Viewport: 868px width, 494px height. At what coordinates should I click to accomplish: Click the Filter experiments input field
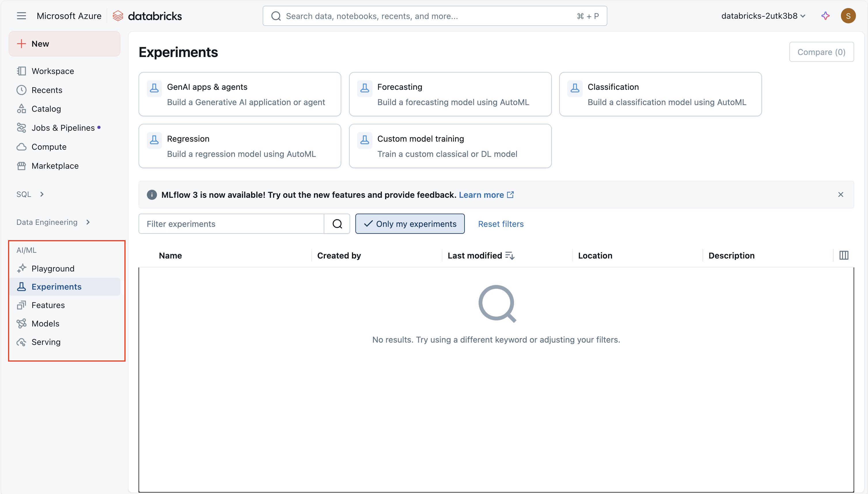[231, 224]
